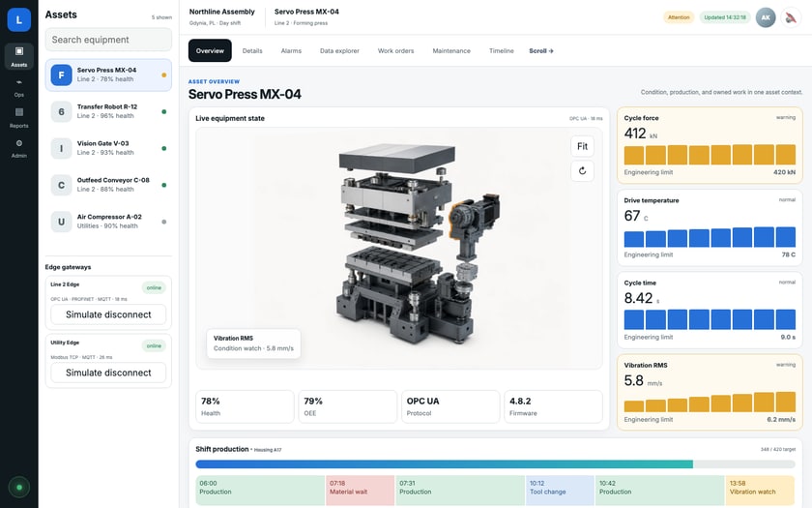Open the Maintenance tab
The image size is (812, 508).
pos(451,50)
